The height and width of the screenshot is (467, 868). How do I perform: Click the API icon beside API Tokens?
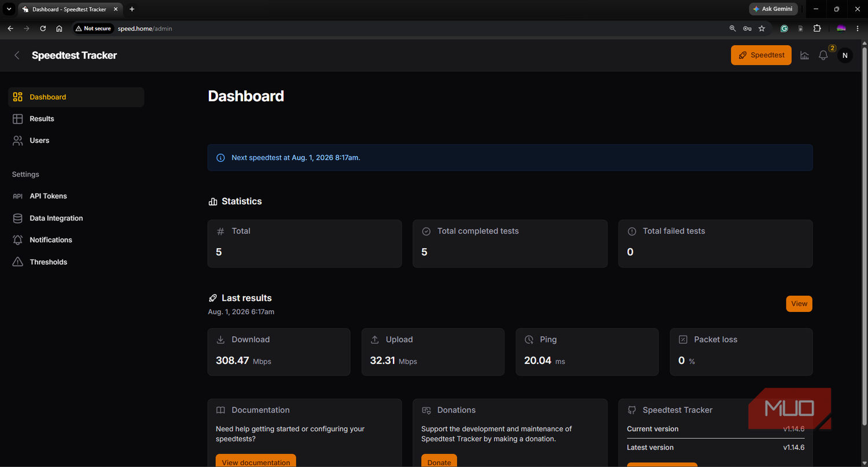coord(18,196)
